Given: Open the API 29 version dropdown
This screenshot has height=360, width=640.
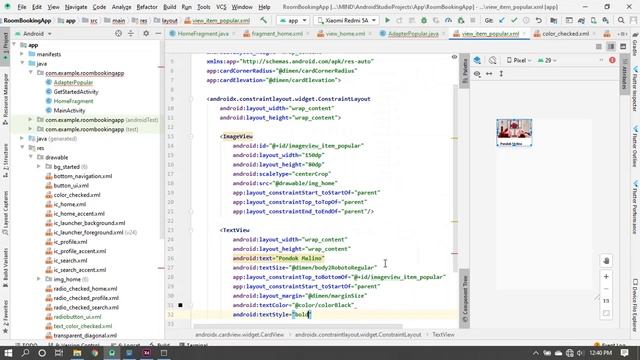Looking at the screenshot, I should click(x=547, y=60).
